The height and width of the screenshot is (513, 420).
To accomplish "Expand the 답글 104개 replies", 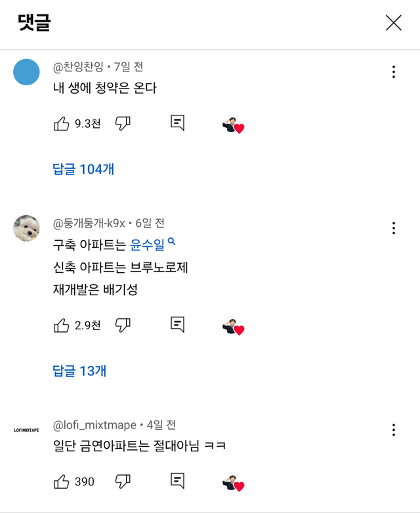I will pyautogui.click(x=83, y=169).
